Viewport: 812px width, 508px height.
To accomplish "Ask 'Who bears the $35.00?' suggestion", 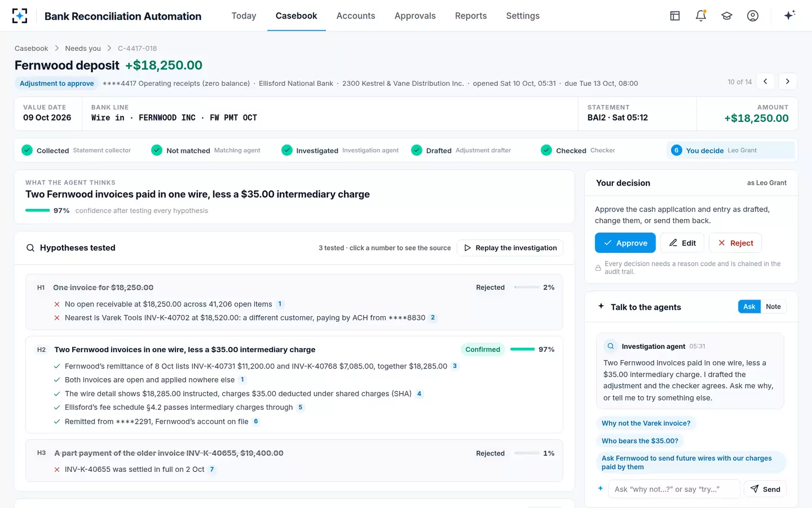I will pyautogui.click(x=640, y=441).
